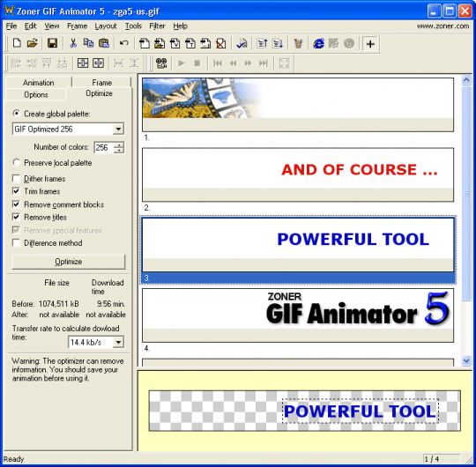Enable Dither frames checkbox
This screenshot has height=467, width=476.
coord(16,178)
